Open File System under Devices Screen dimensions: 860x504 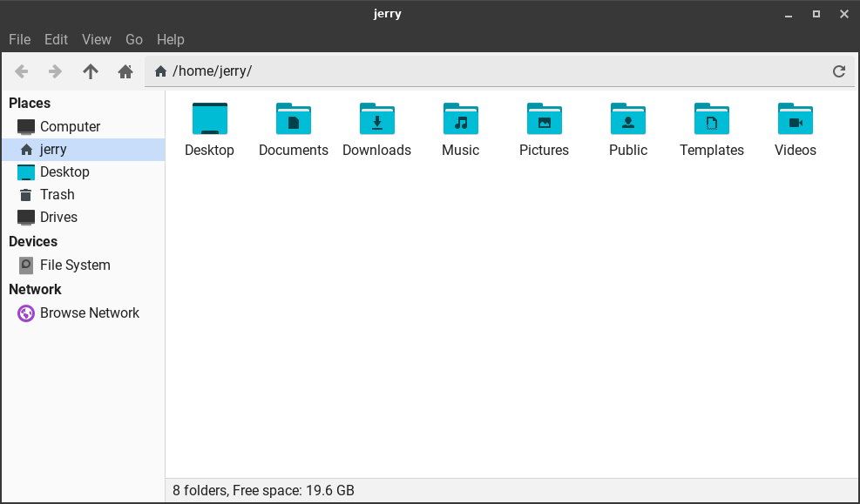75,265
